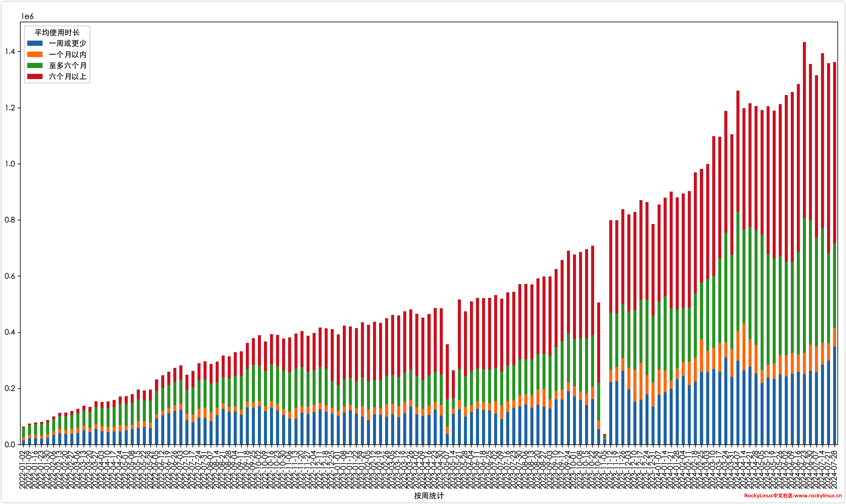Click the legend label 一周或更少
This screenshot has width=846, height=504.
[67, 43]
